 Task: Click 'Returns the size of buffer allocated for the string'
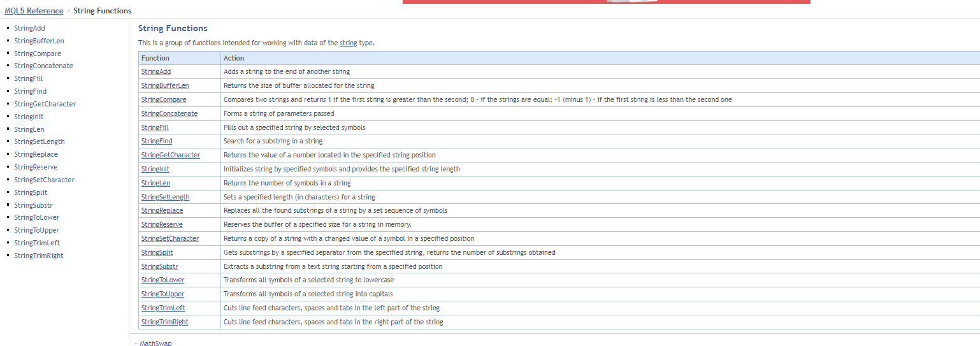click(299, 85)
